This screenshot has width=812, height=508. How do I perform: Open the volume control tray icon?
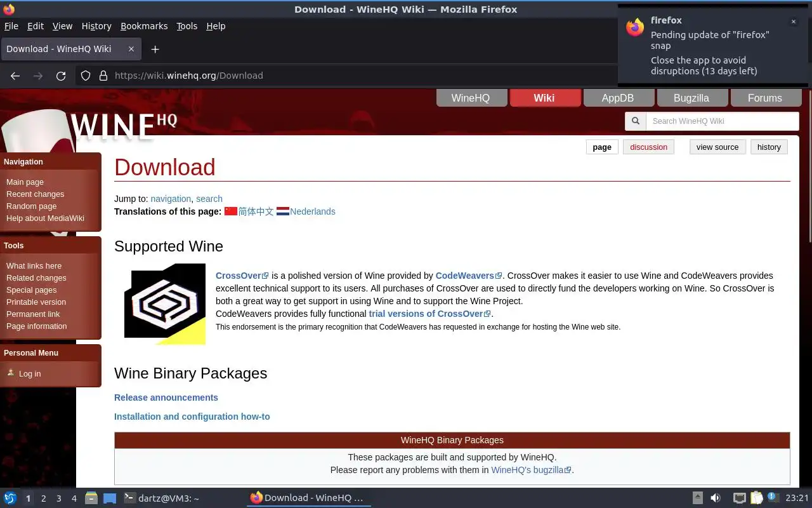[x=716, y=498]
